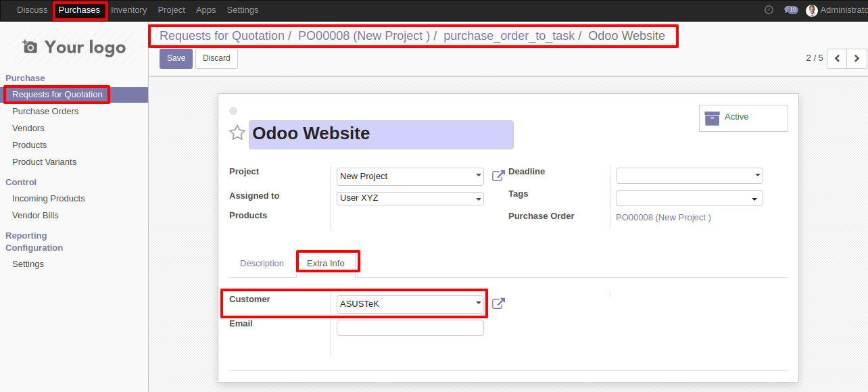This screenshot has width=868, height=392.
Task: Click the Odoo Website title input field
Action: click(381, 134)
